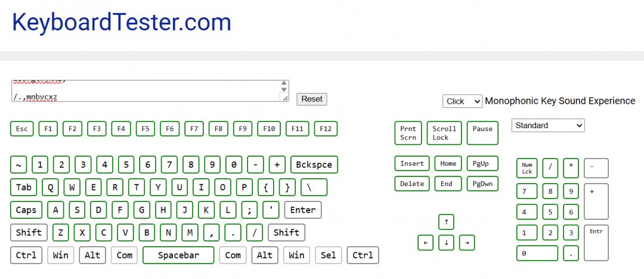Click the down arrow key
The width and height of the screenshot is (644, 279).
pyautogui.click(x=446, y=243)
